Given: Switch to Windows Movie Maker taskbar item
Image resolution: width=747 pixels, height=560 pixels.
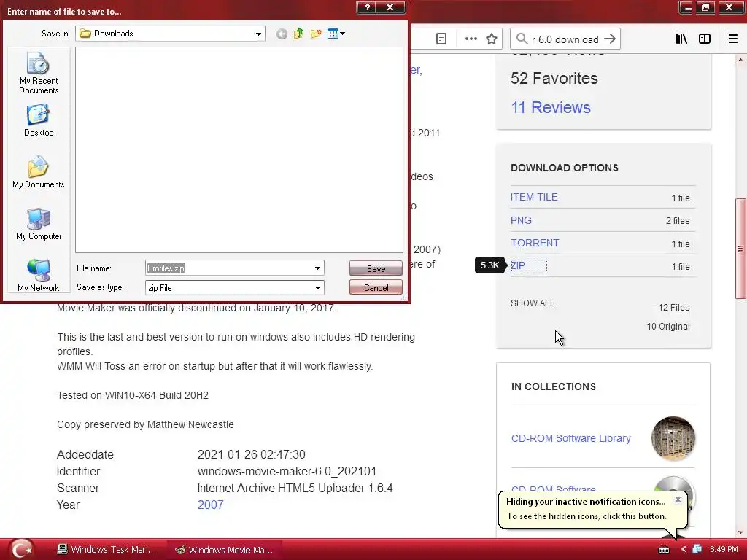Looking at the screenshot, I should point(224,550).
